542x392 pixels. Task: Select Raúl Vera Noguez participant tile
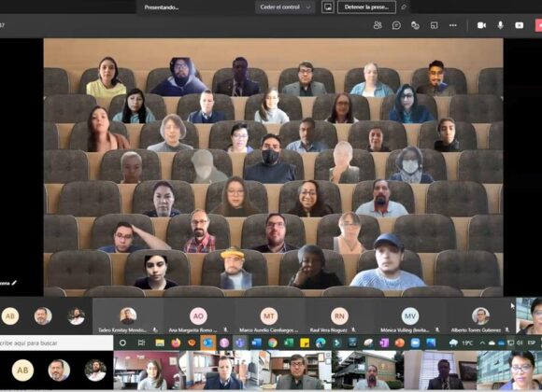pos(339,316)
